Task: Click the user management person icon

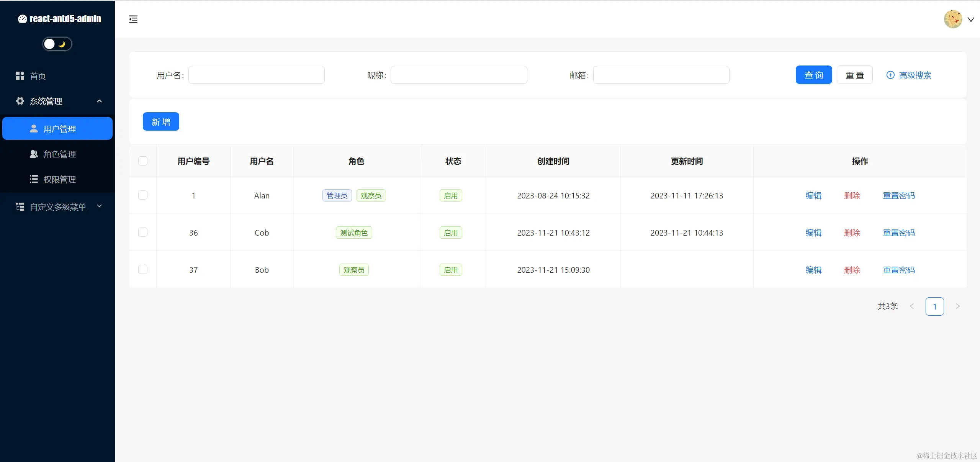Action: point(34,129)
